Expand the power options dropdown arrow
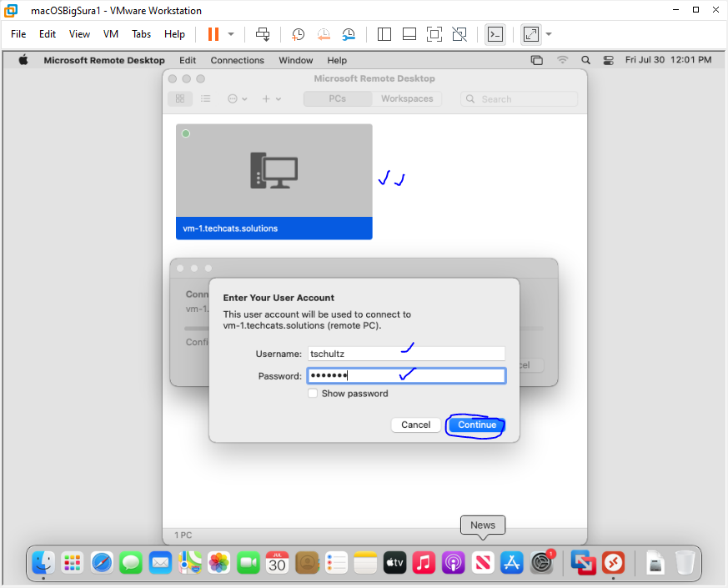Viewport: 728px width, 588px height. (231, 34)
